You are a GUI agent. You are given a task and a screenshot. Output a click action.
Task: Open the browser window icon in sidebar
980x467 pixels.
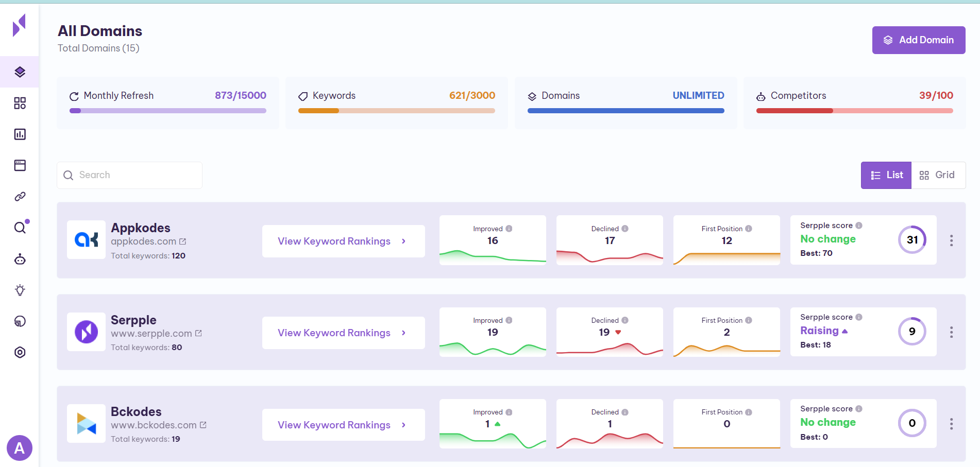point(20,165)
